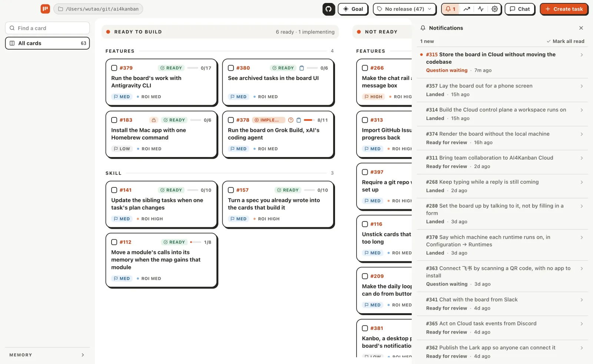Select All cards in the sidebar
Viewport: 593px width, 364px height.
tap(47, 43)
